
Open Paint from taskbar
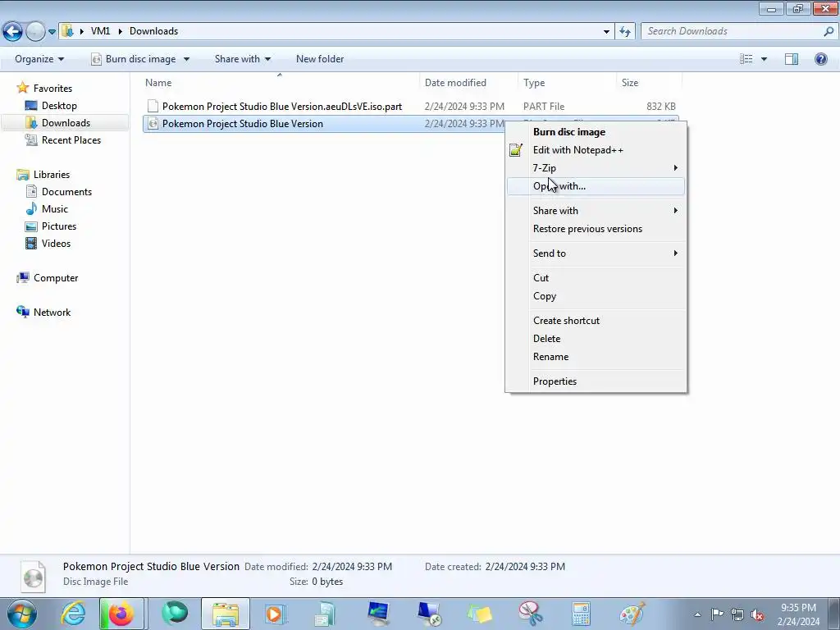pos(632,614)
